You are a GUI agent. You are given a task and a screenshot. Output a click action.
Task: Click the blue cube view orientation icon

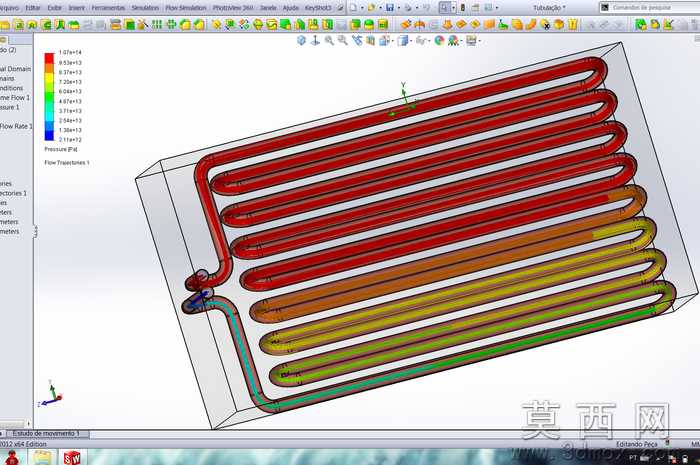coord(302,41)
